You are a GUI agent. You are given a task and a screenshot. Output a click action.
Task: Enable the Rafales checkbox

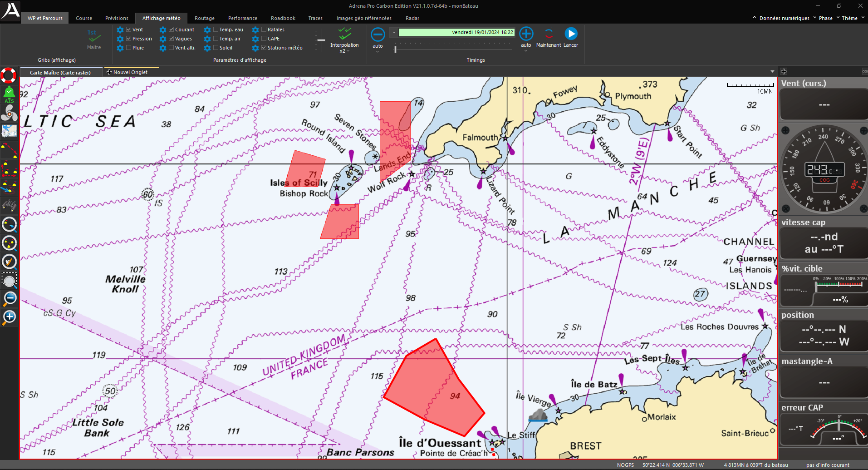(x=264, y=30)
